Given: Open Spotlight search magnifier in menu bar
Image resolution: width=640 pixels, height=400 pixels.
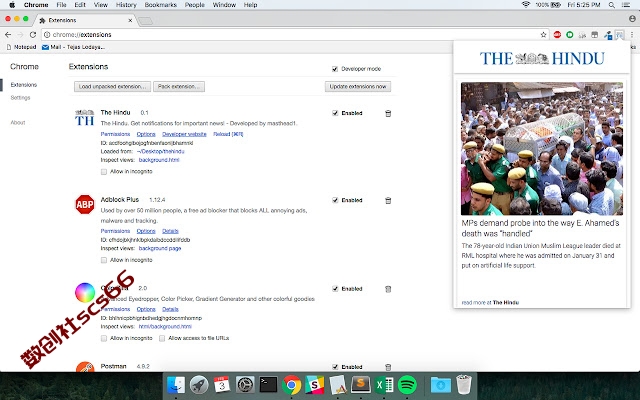Looking at the screenshot, I should 611,5.
